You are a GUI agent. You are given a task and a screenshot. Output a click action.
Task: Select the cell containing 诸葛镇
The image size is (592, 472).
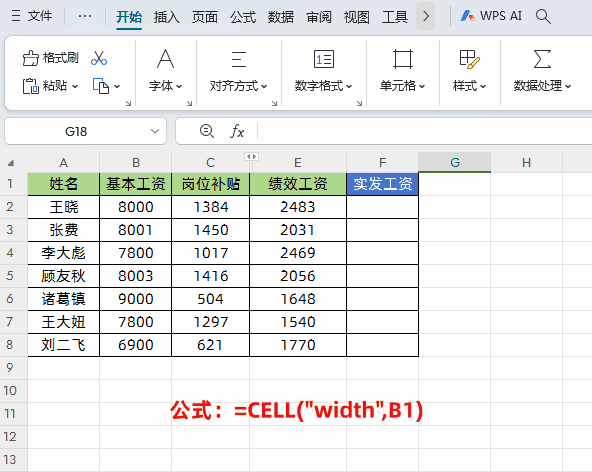coord(63,299)
